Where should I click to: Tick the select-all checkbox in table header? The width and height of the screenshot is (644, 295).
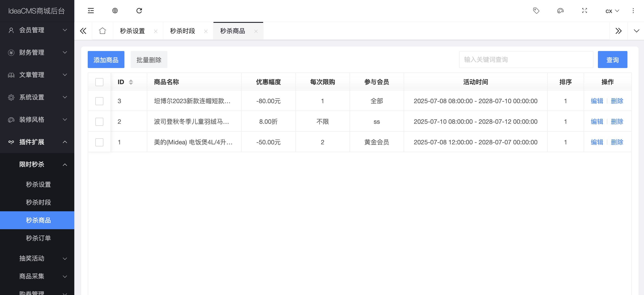(99, 82)
